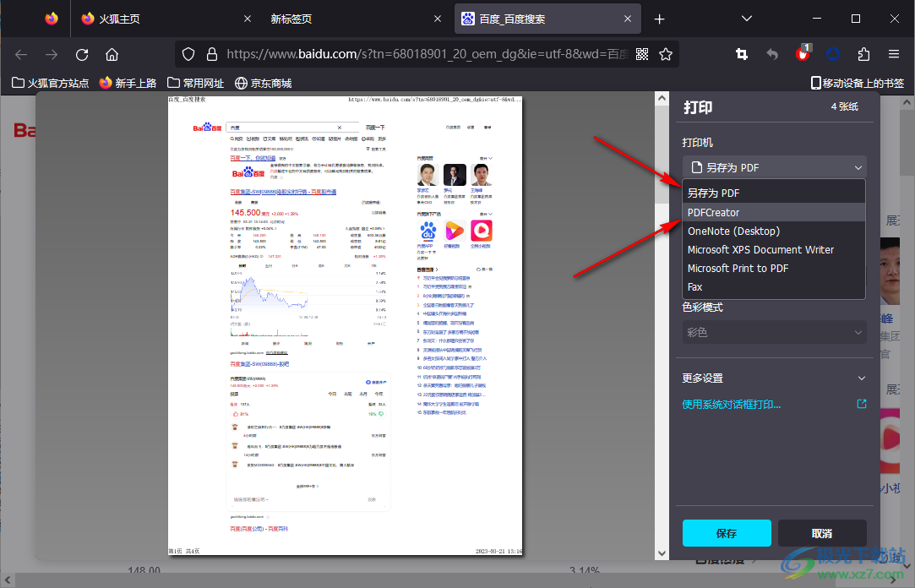Reload the current Baidu page
The image size is (915, 588).
point(82,54)
